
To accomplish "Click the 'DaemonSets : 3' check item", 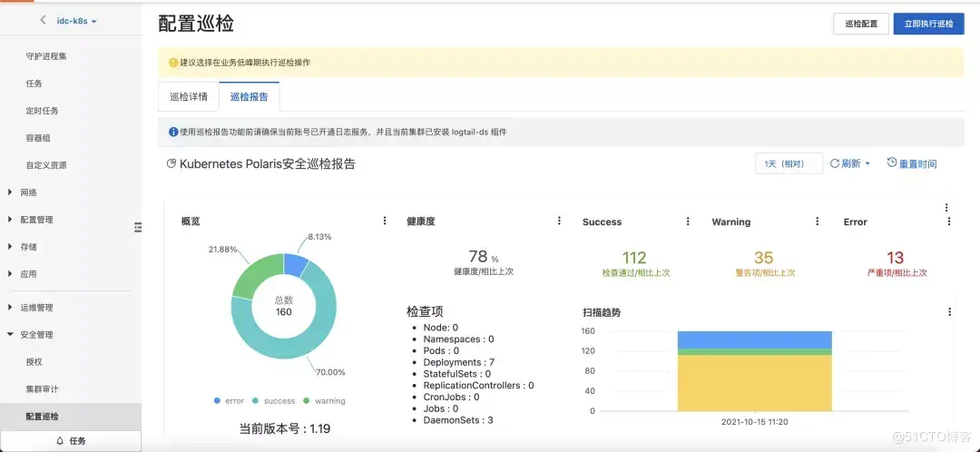I will click(x=458, y=420).
